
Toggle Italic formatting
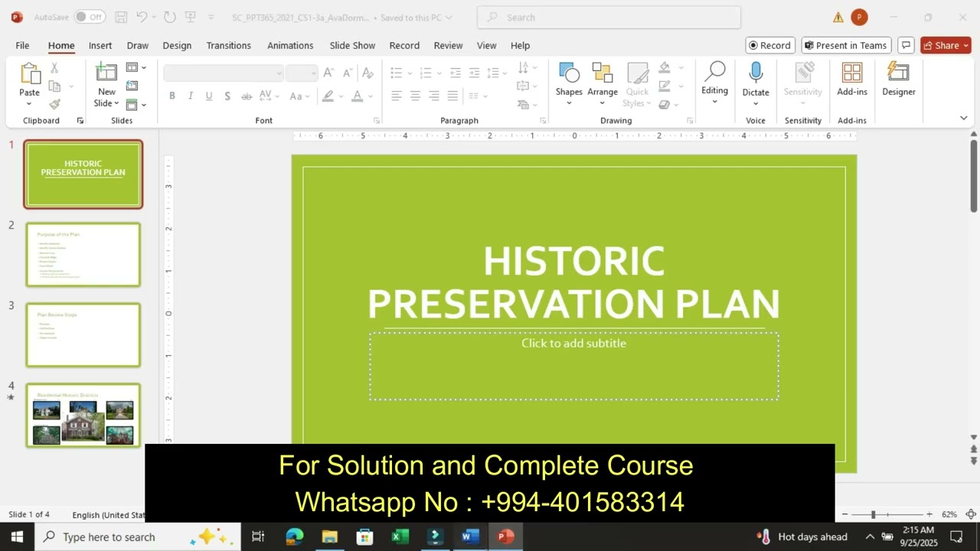point(190,96)
